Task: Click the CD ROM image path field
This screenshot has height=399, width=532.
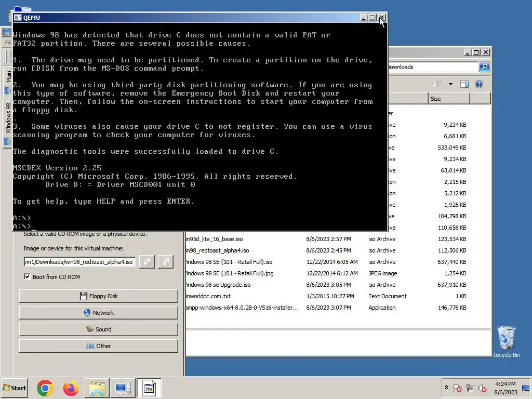Action: (79, 262)
